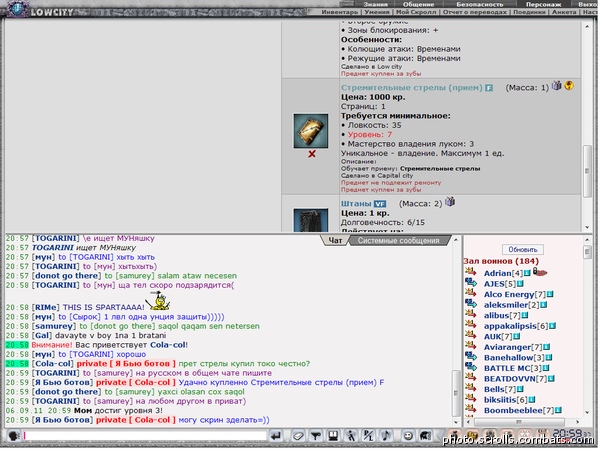The image size is (600, 450).
Task: Click the scroll item thumbnail image
Action: (311, 131)
